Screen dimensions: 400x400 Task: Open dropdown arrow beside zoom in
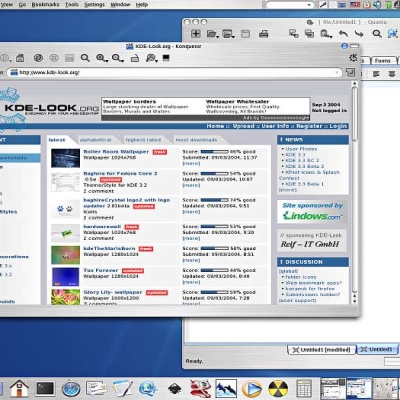(x=106, y=61)
